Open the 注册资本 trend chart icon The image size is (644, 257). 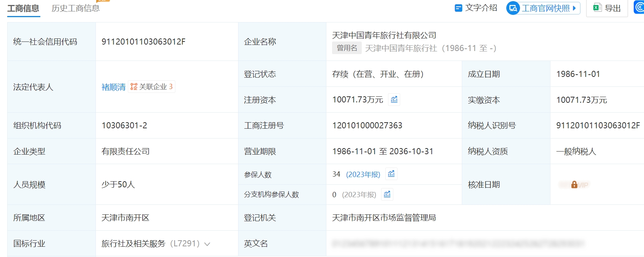pos(394,99)
